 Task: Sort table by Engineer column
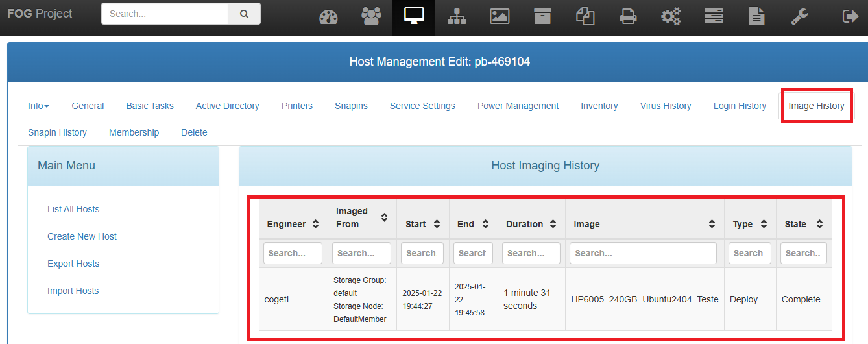[293, 224]
